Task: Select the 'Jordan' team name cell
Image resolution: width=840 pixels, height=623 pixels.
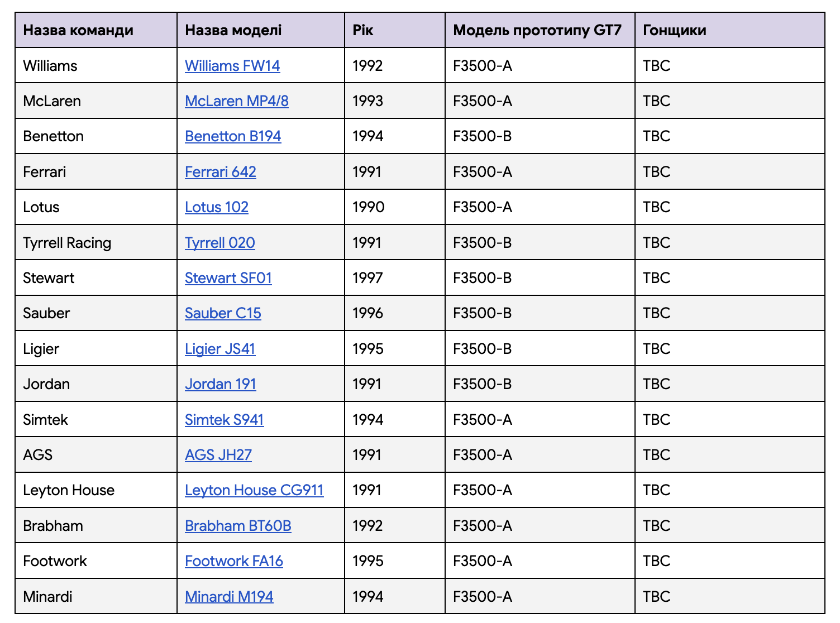Action: click(96, 384)
